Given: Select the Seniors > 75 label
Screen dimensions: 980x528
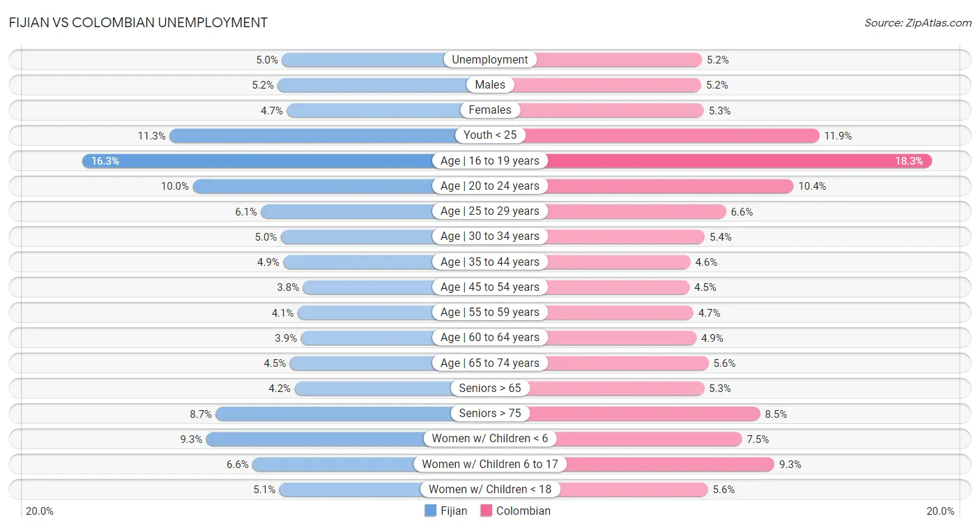Looking at the screenshot, I should (x=490, y=414).
